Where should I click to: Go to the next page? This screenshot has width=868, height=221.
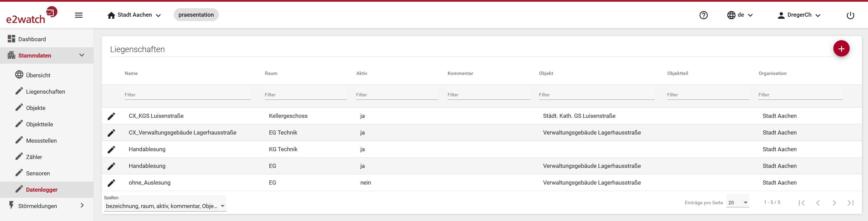[834, 203]
